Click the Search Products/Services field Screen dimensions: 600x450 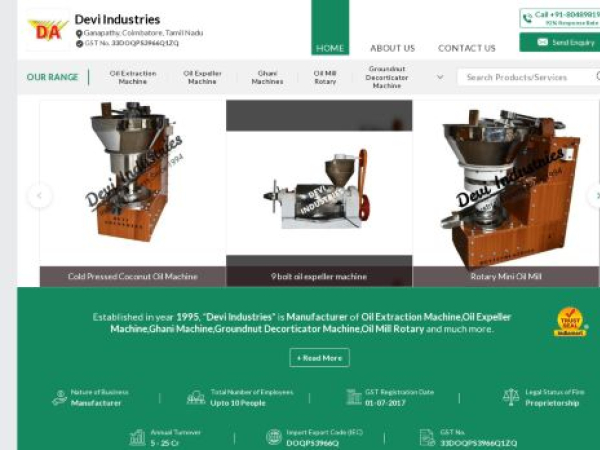pyautogui.click(x=528, y=77)
